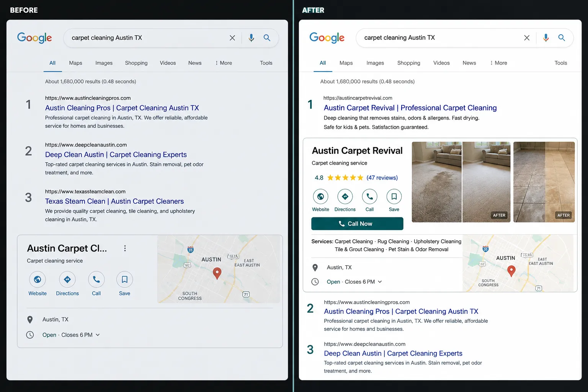Click the Austin, TX location pin icon in AFTER card
588x392 pixels.
315,268
